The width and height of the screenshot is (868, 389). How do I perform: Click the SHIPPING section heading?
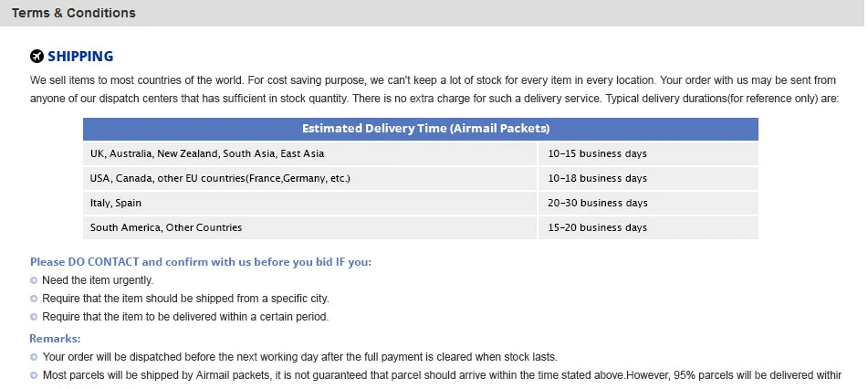click(x=80, y=57)
